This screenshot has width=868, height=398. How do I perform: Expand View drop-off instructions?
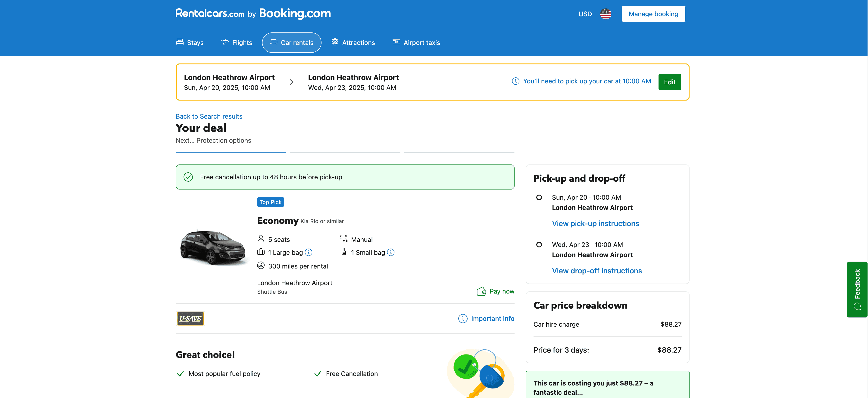tap(596, 271)
